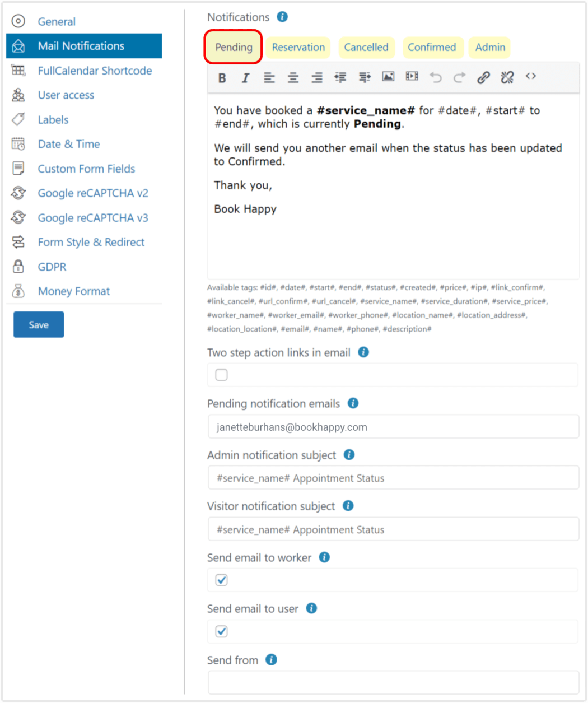588x703 pixels.
Task: Enable two step action links checkbox
Action: [222, 375]
